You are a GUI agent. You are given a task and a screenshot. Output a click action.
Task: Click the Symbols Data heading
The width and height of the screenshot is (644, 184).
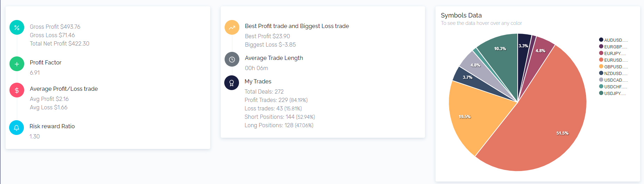coord(461,15)
